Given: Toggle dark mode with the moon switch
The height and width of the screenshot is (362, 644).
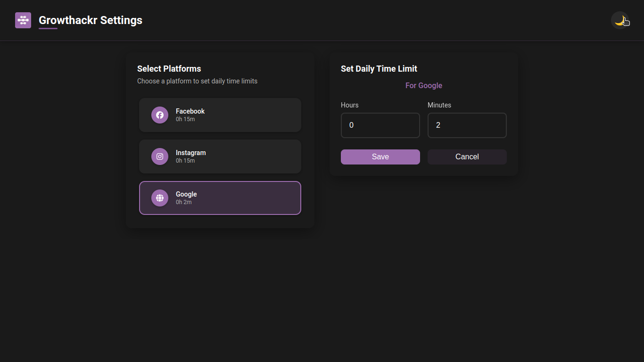Looking at the screenshot, I should (x=620, y=20).
